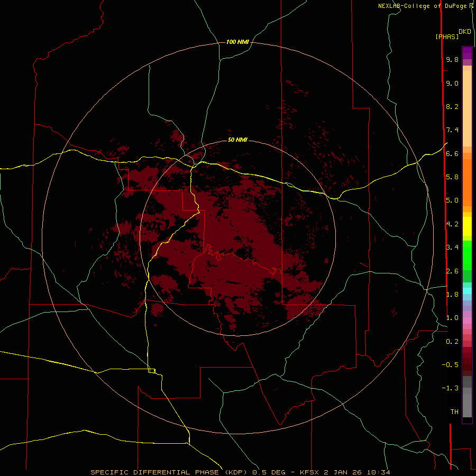Click the 4.2 value on the color scale
This screenshot has width=476, height=476.
pos(452,224)
